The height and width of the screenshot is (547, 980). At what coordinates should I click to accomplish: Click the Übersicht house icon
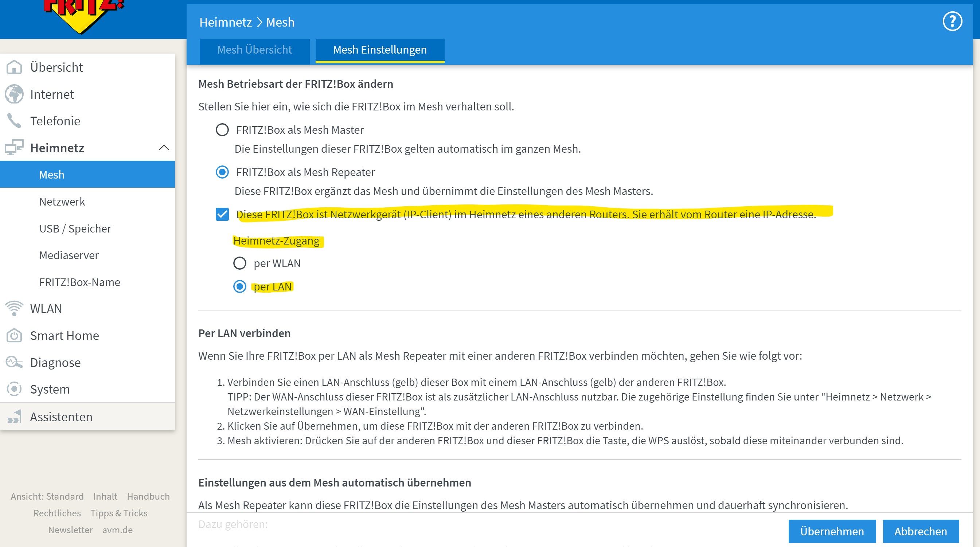tap(14, 67)
